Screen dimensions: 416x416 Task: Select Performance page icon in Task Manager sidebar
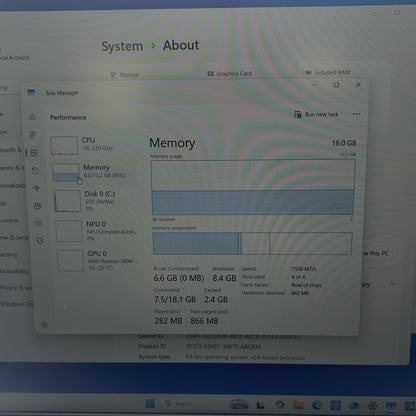click(34, 153)
